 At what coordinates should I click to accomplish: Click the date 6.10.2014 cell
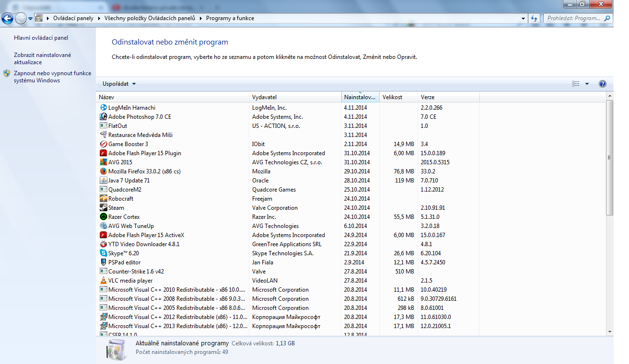pyautogui.click(x=355, y=226)
